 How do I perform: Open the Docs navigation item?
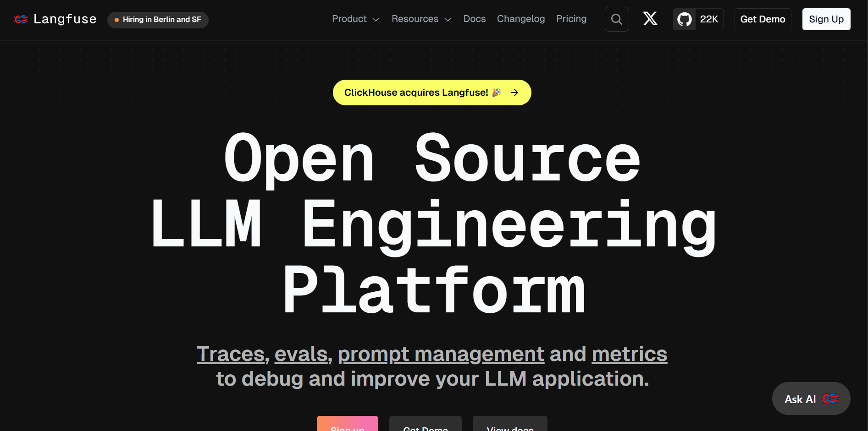[x=474, y=19]
